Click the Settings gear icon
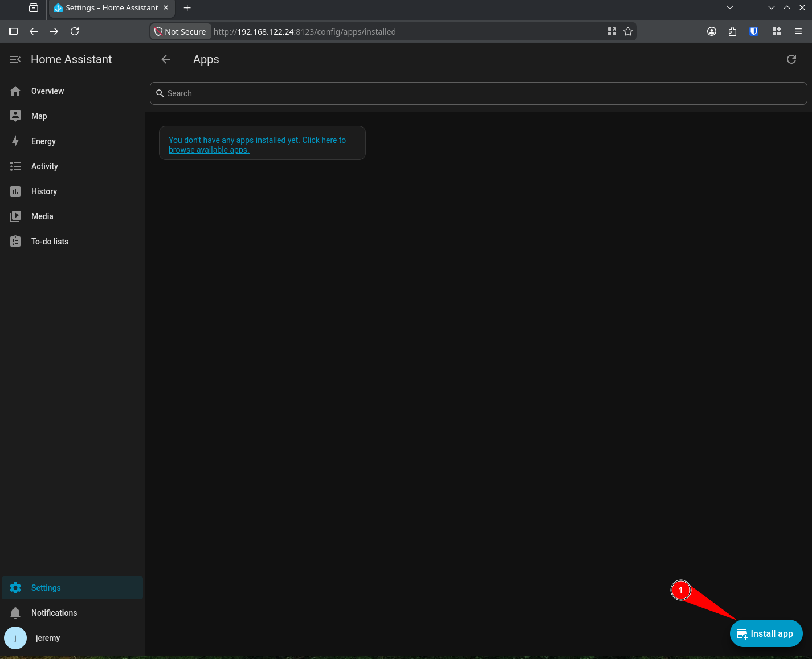The image size is (812, 659). (15, 588)
